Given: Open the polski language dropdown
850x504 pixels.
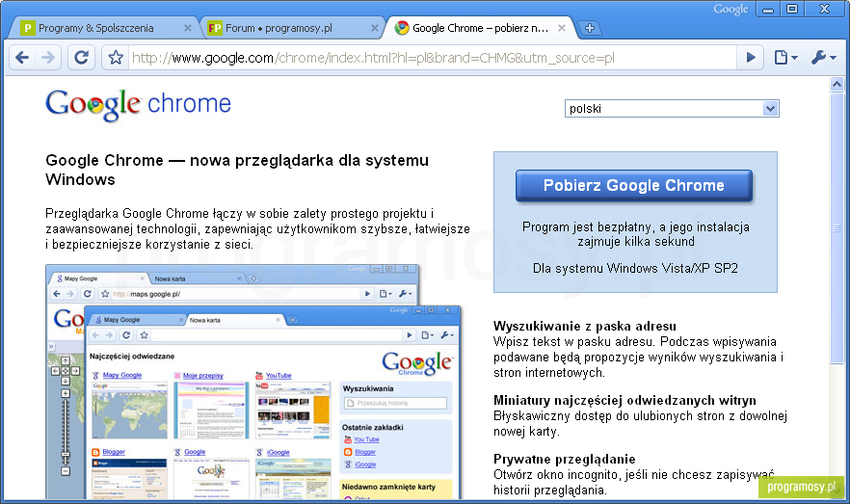Looking at the screenshot, I should pyautogui.click(x=672, y=108).
